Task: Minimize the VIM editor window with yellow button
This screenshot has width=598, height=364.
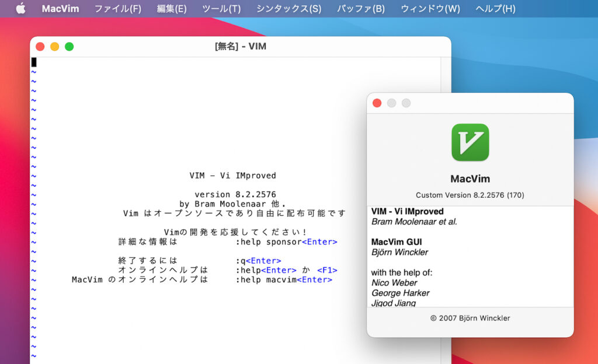Action: click(x=55, y=47)
